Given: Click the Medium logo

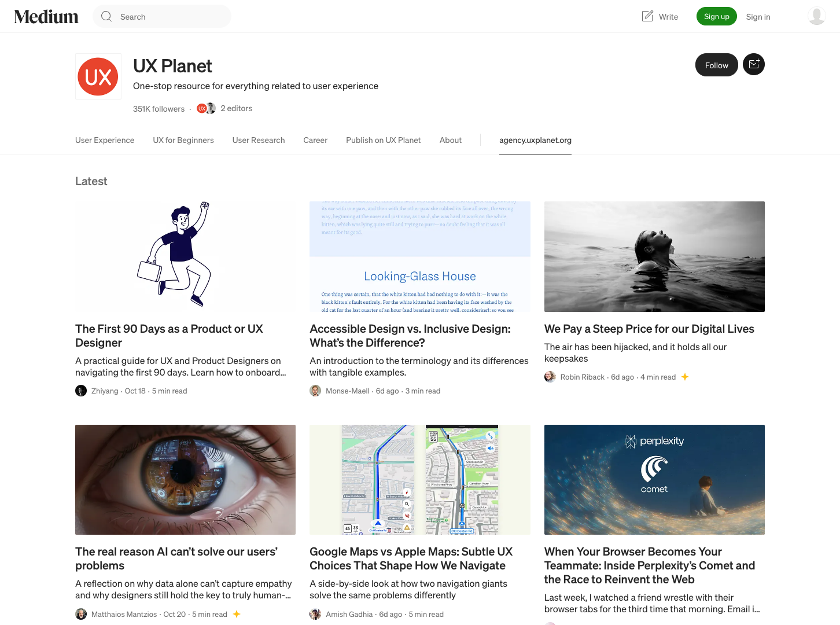Looking at the screenshot, I should 46,17.
